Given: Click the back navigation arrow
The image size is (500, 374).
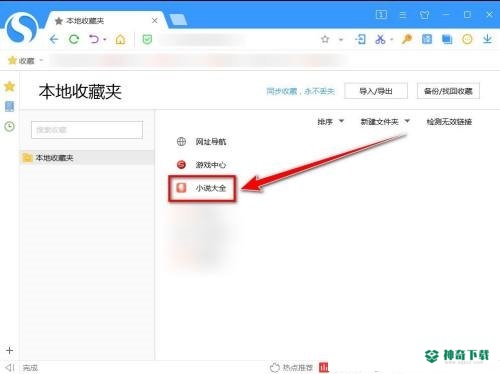Looking at the screenshot, I should point(54,39).
